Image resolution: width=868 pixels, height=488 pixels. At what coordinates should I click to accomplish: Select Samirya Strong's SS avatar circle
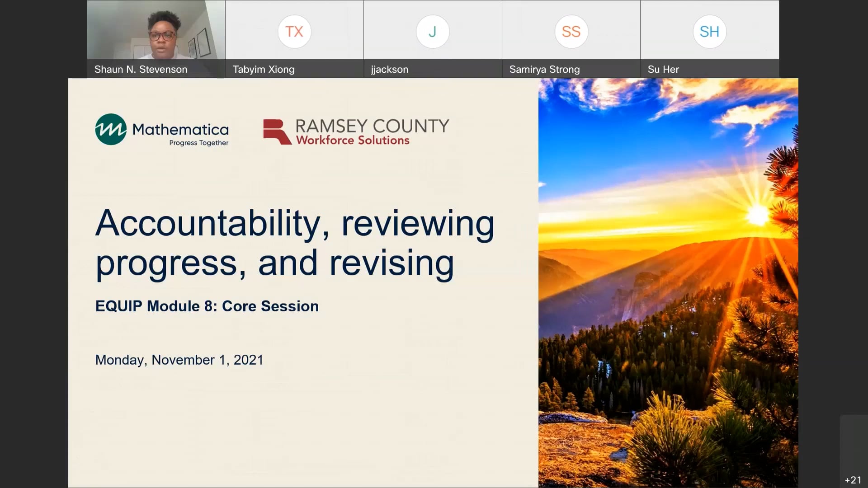(571, 32)
